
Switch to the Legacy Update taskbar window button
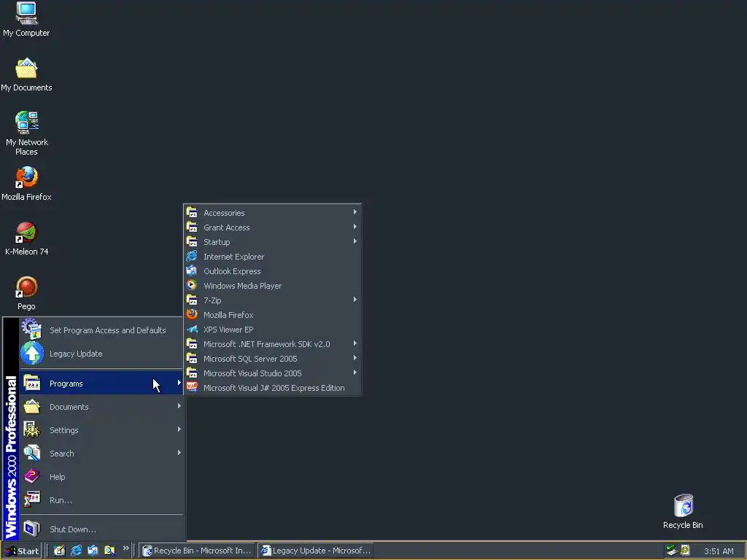pyautogui.click(x=316, y=551)
